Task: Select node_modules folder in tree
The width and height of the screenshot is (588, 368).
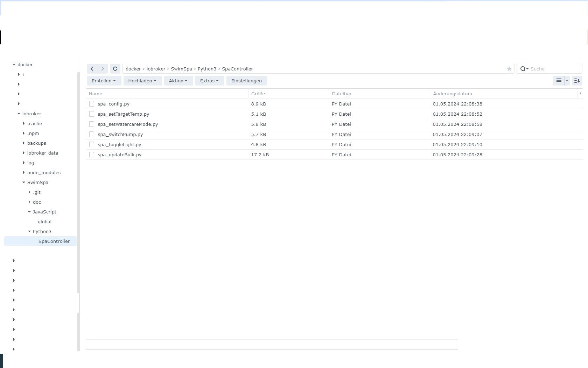Action: [x=44, y=172]
